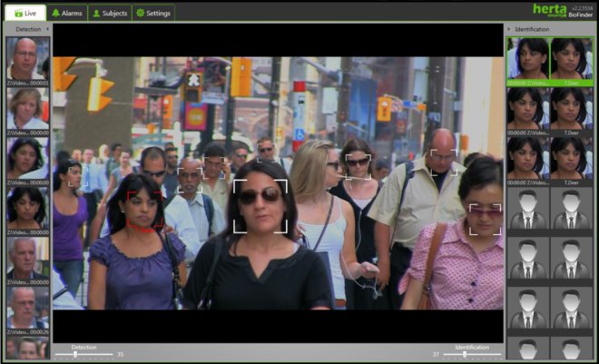Switch to the Live tab
The height and width of the screenshot is (364, 599).
[x=25, y=13]
